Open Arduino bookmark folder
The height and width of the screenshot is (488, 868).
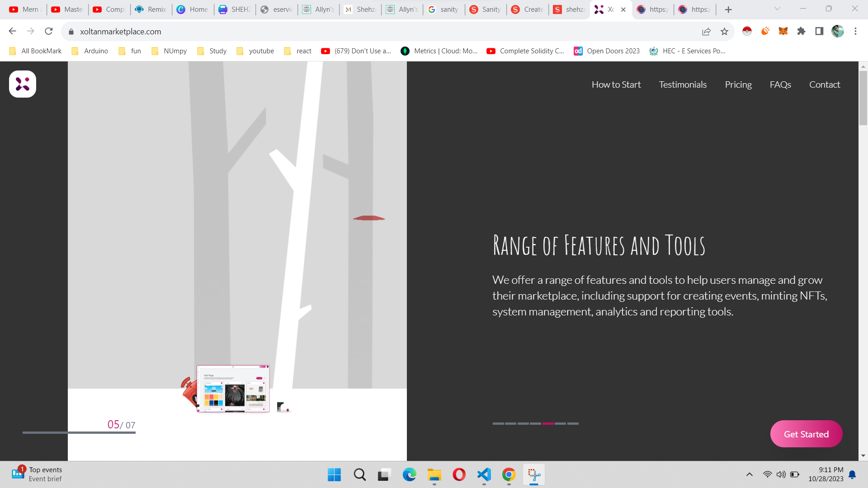[x=90, y=51]
